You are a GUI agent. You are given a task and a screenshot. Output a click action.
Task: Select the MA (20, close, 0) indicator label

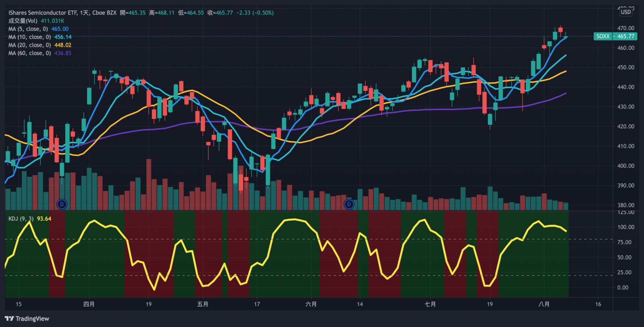pyautogui.click(x=30, y=45)
